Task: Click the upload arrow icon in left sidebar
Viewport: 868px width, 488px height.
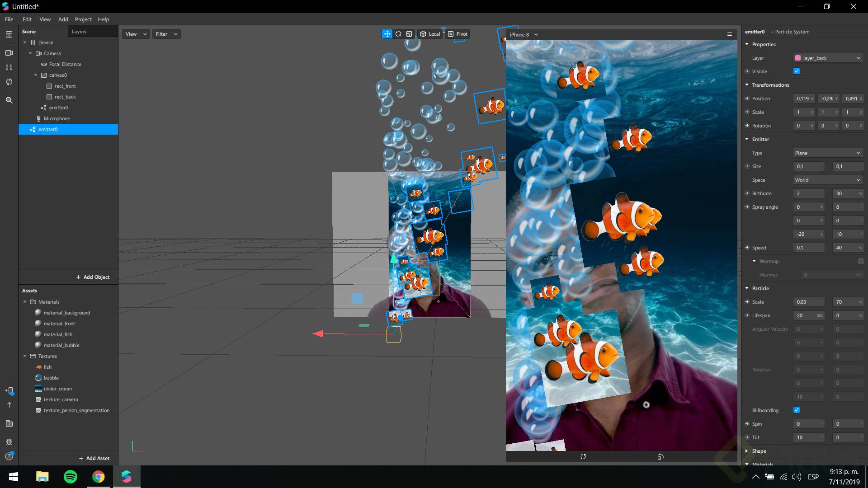Action: point(9,405)
